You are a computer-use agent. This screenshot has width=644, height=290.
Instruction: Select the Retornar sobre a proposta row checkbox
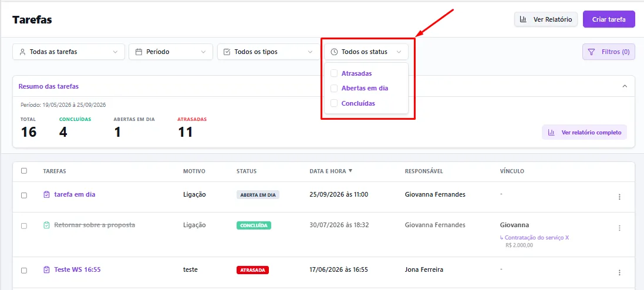24,226
